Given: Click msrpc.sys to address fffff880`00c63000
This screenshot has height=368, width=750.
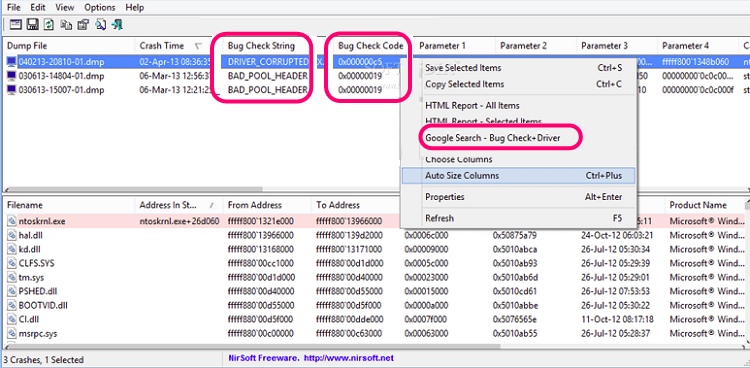Looking at the screenshot, I should pos(349,334).
